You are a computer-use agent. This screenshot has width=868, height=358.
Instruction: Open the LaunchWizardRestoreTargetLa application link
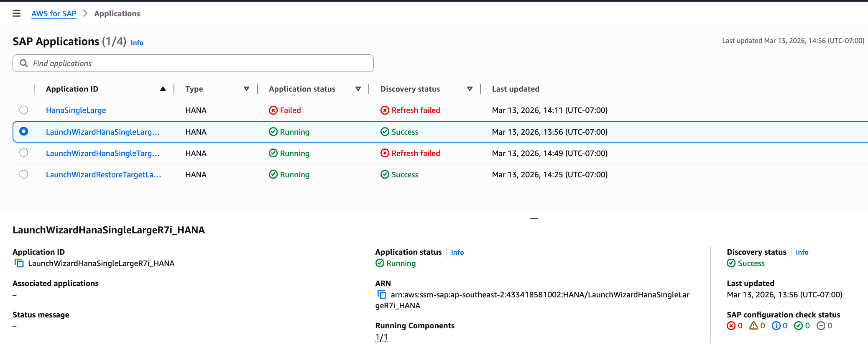tap(104, 174)
